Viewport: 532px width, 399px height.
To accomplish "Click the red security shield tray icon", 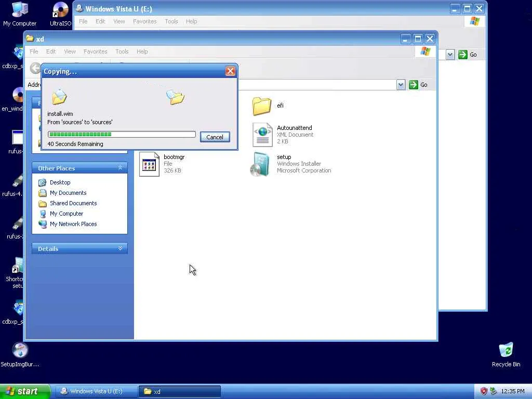I will (484, 391).
